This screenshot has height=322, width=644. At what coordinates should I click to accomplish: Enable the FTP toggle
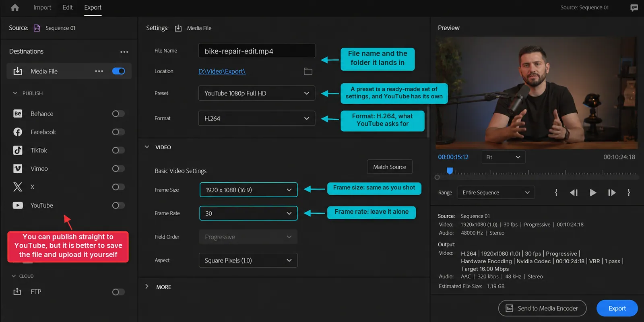118,292
